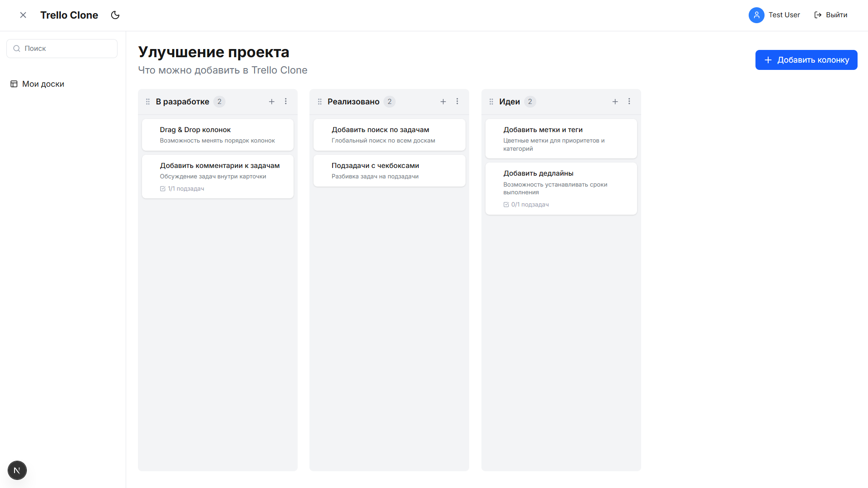Viewport: 868px width, 488px height.
Task: Click the boards icon near «Мои доски»
Action: tap(14, 84)
